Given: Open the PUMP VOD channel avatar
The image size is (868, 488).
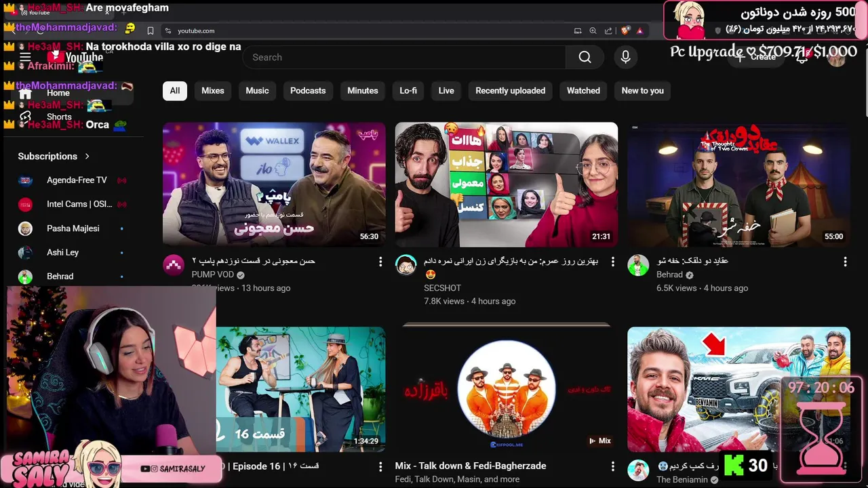Looking at the screenshot, I should [174, 266].
